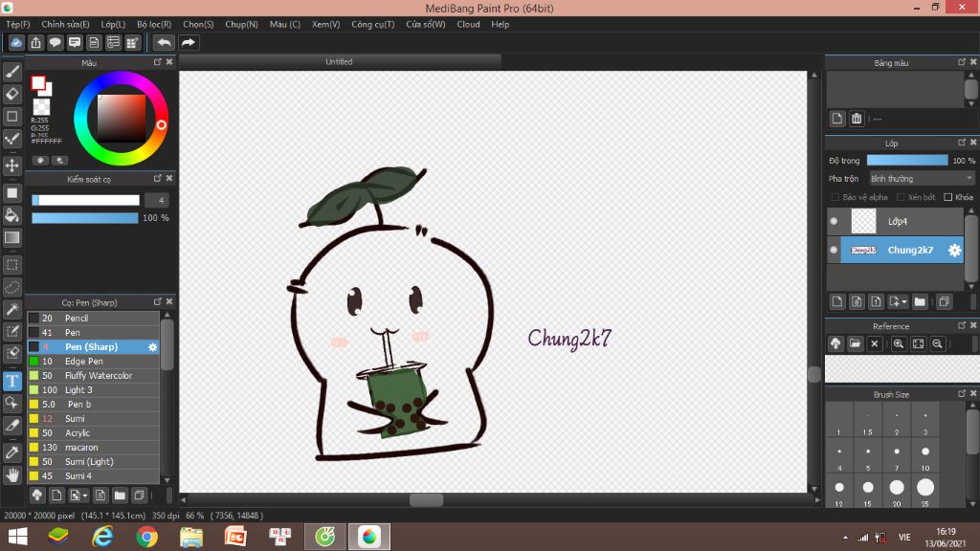
Task: Select the Sumi (Light) brush
Action: click(x=93, y=462)
